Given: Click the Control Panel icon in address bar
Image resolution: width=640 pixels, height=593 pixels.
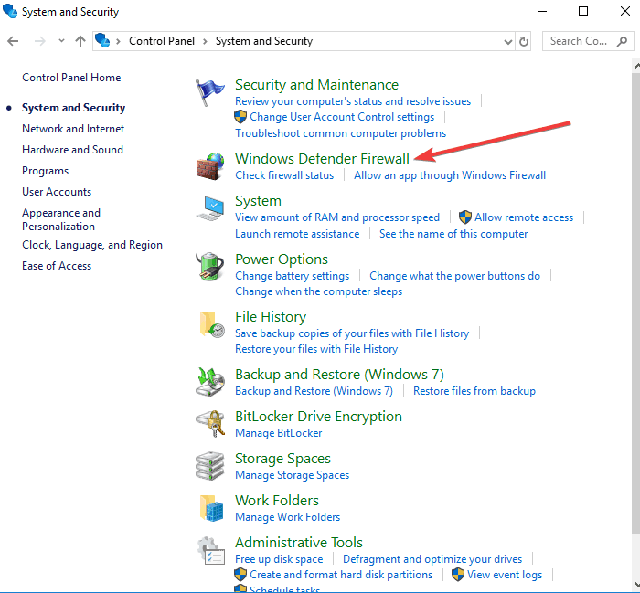Looking at the screenshot, I should (102, 41).
